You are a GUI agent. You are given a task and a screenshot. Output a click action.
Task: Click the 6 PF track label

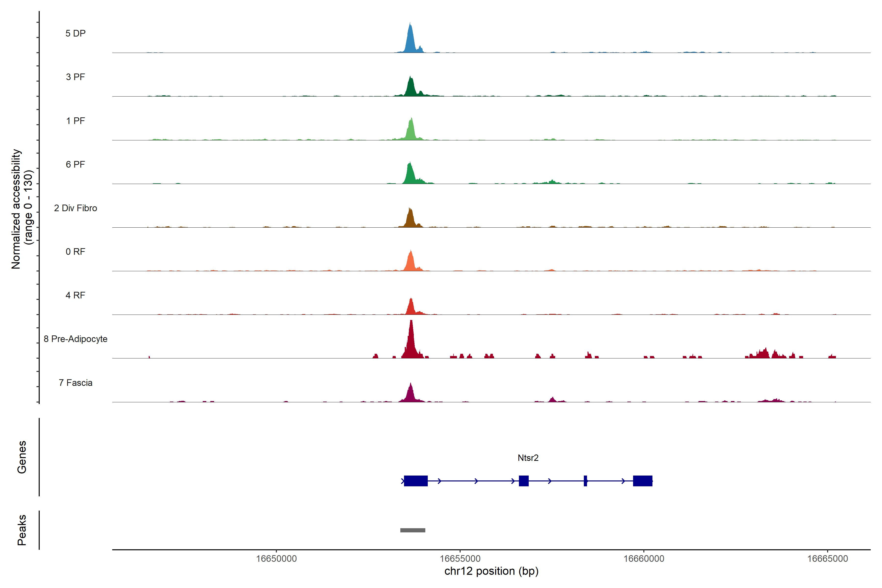click(75, 164)
